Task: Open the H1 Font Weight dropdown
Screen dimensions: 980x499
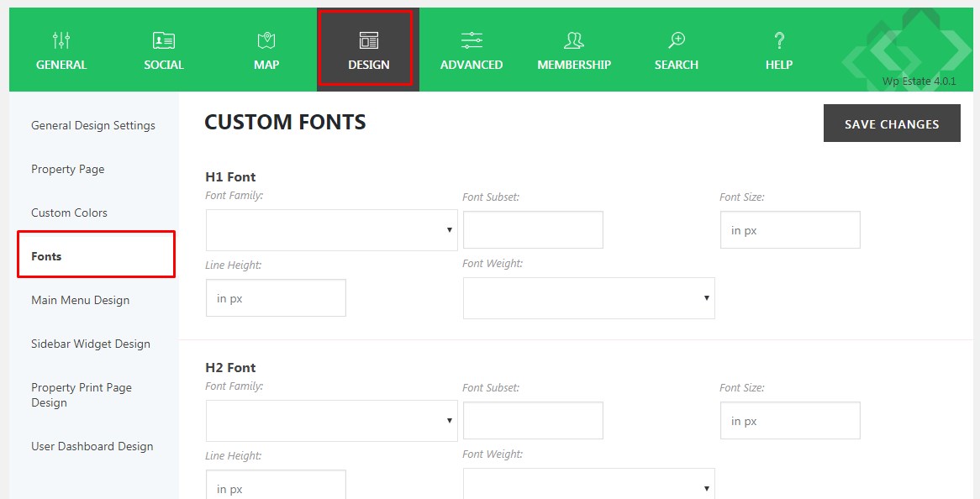Action: pyautogui.click(x=588, y=298)
